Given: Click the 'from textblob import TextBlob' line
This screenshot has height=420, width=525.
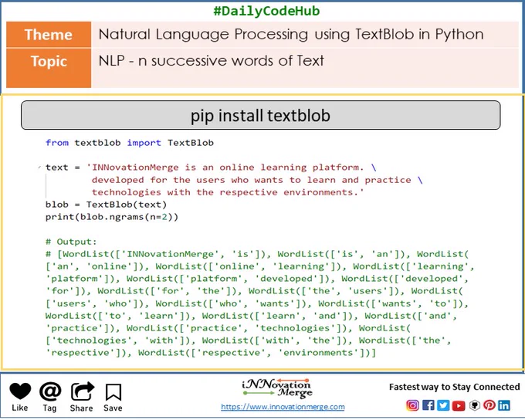Looking at the screenshot, I should (x=130, y=143).
